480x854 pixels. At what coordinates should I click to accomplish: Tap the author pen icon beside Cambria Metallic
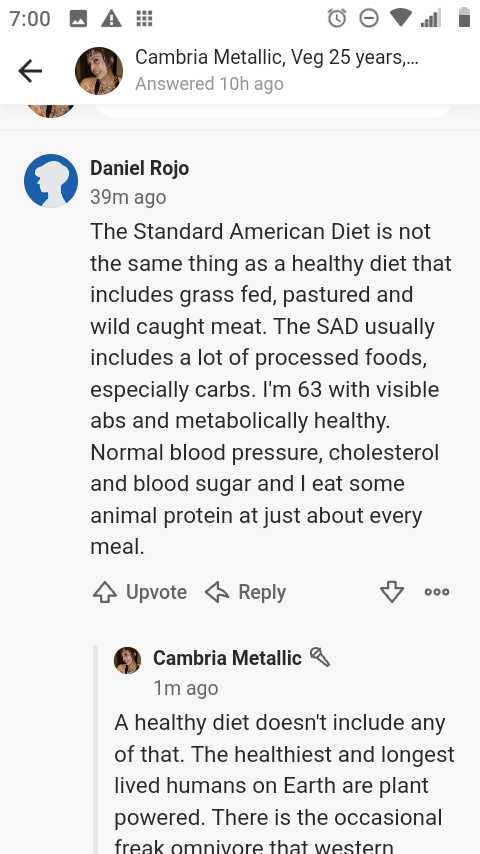coord(320,657)
